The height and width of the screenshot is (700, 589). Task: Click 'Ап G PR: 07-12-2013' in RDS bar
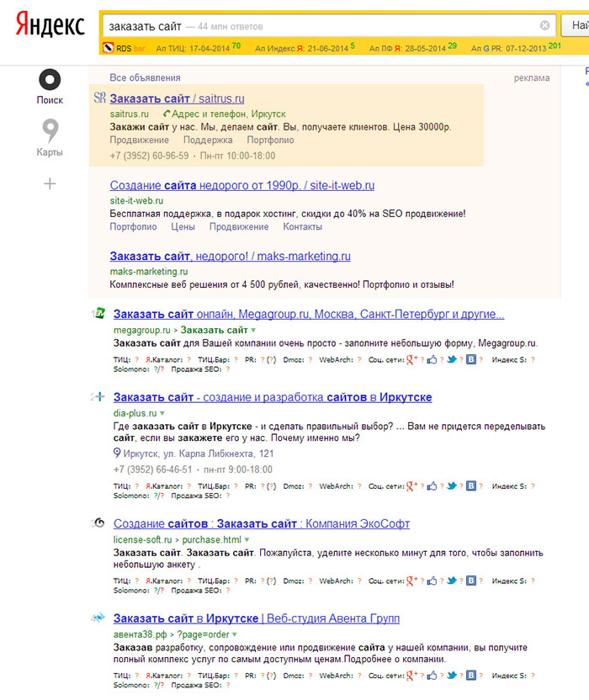(x=508, y=48)
